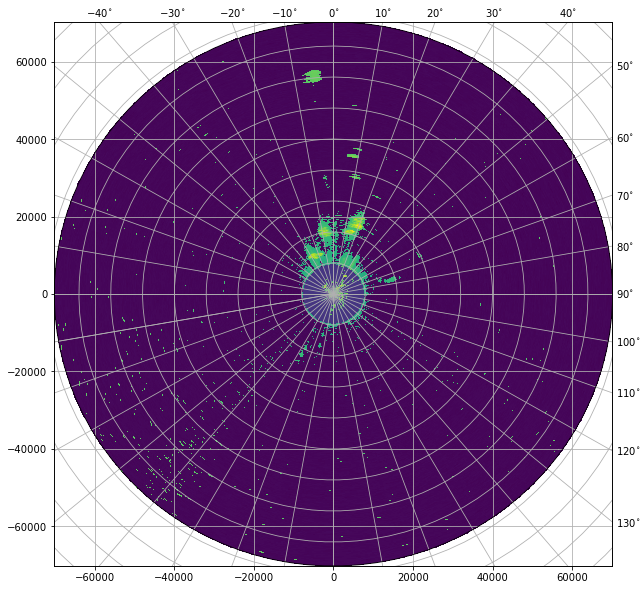640x590 pixels.
Task: Click y-axis tick label −20000
Action: pos(27,372)
